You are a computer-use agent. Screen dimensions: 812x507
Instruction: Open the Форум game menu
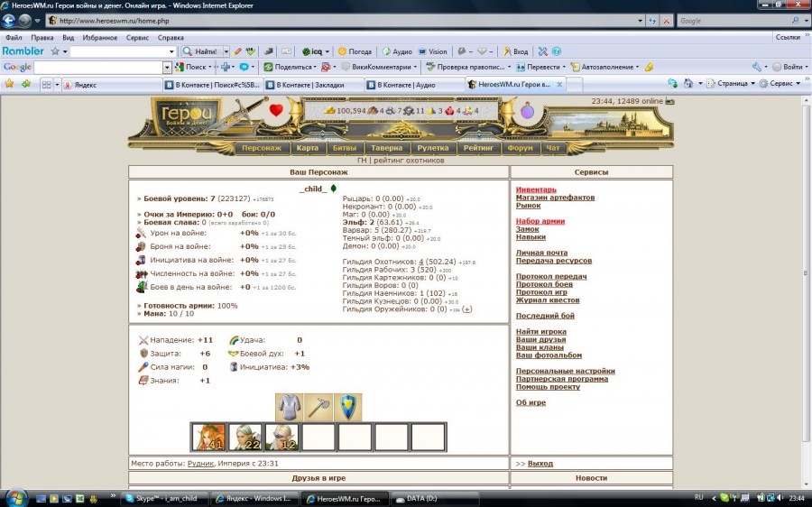(520, 148)
